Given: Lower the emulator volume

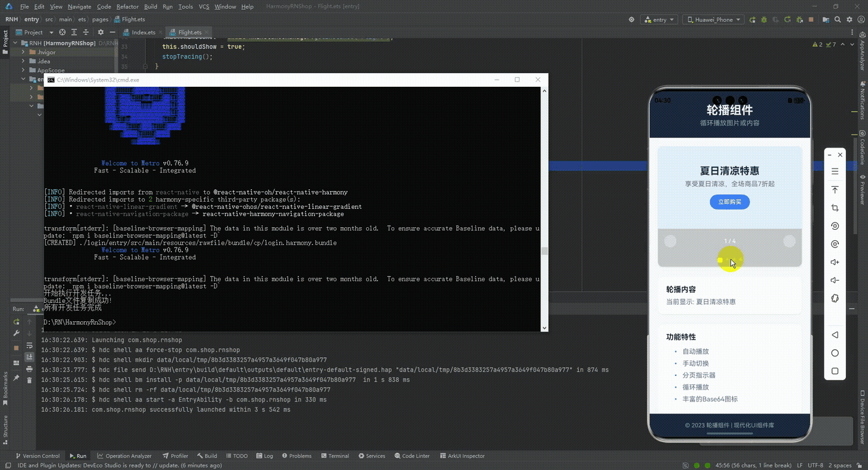Looking at the screenshot, I should tap(835, 281).
